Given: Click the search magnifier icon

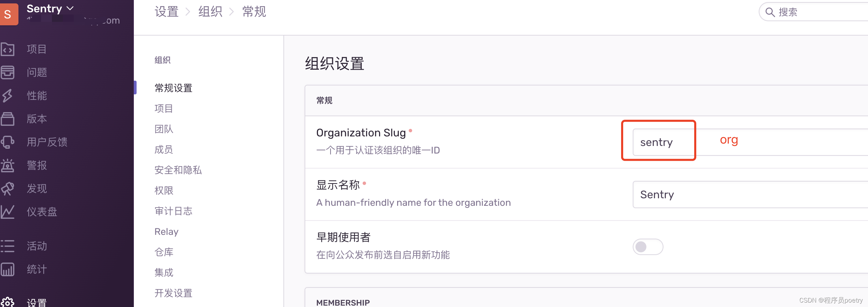Looking at the screenshot, I should (x=771, y=12).
